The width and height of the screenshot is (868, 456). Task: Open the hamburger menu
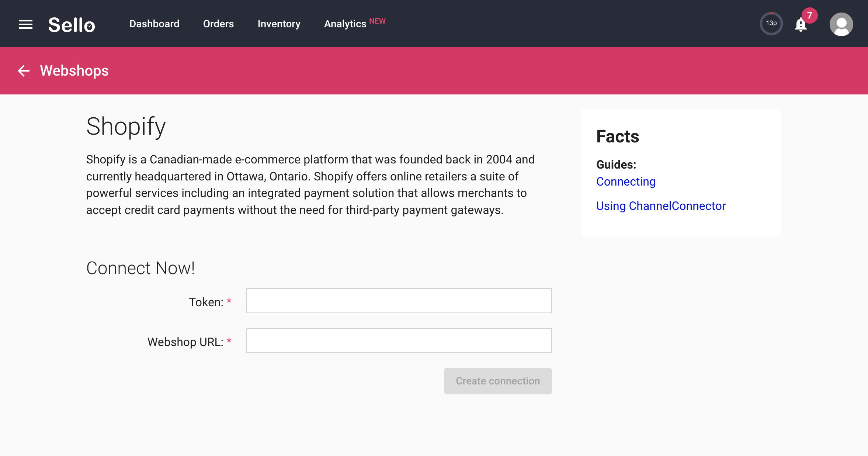click(26, 24)
